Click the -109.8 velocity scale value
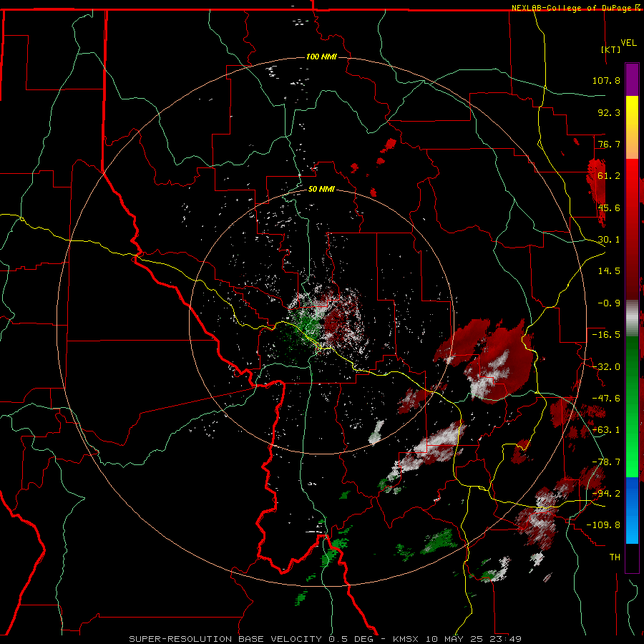Viewport: 644px width, 644px height. pos(603,525)
